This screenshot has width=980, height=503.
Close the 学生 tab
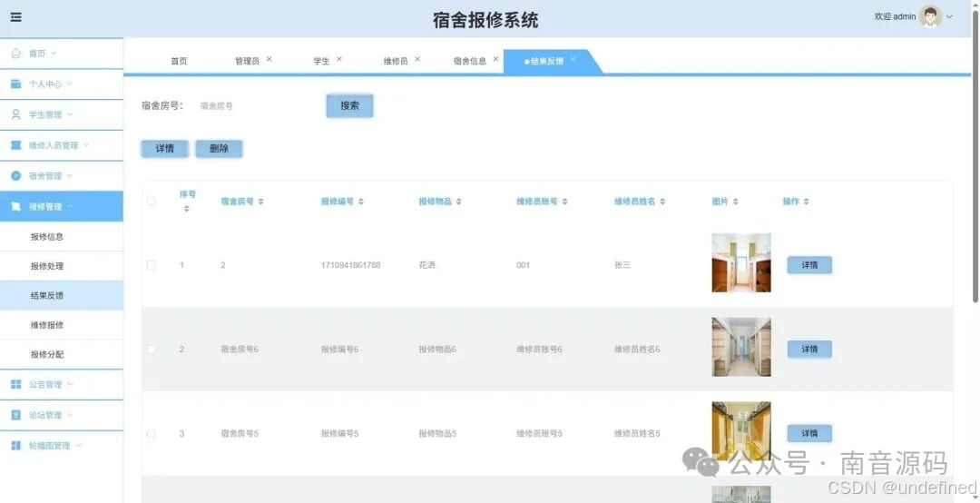(338, 59)
